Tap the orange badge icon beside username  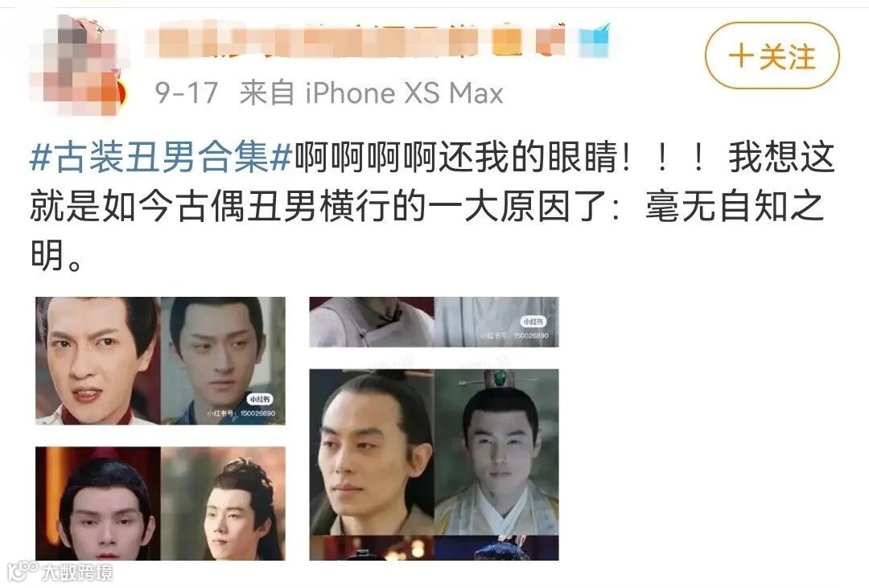pyautogui.click(x=508, y=41)
